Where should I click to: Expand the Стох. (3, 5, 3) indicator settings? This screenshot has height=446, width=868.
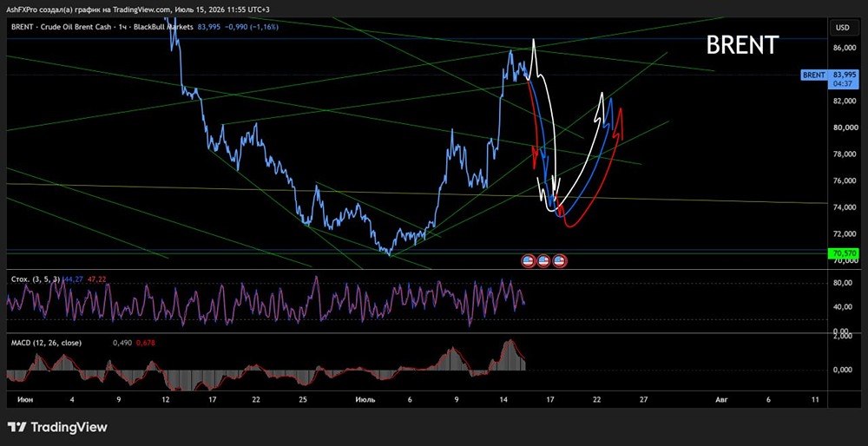(x=36, y=279)
